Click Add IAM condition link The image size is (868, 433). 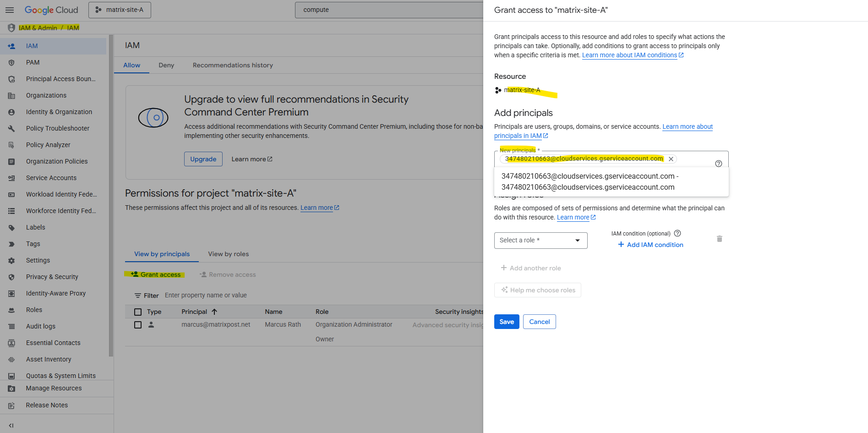(x=650, y=245)
